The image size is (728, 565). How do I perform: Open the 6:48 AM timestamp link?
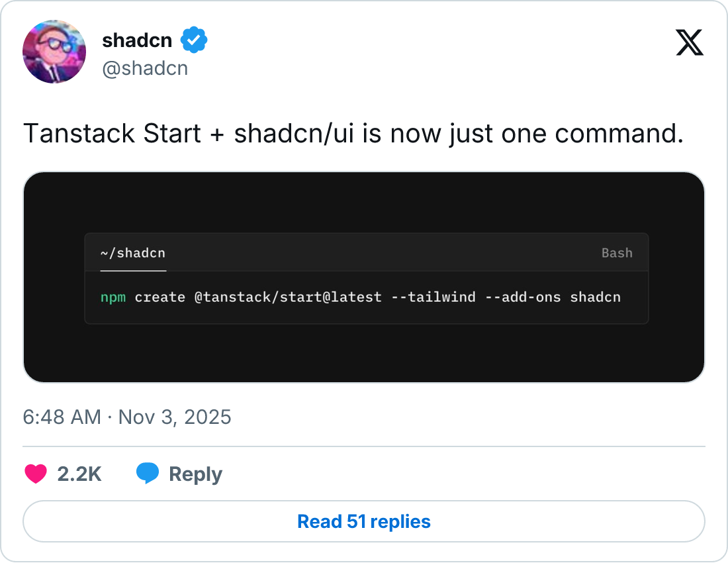pos(62,417)
